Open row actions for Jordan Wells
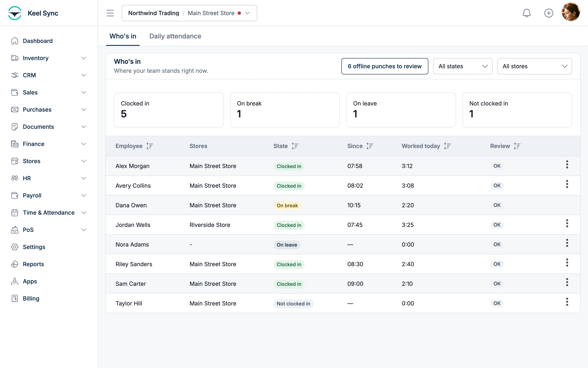The width and height of the screenshot is (588, 368). point(567,223)
